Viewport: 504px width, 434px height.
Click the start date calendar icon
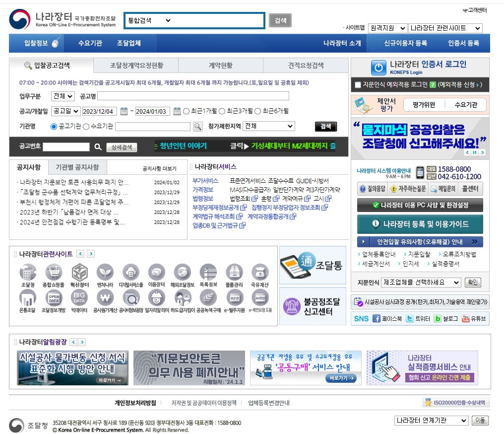pyautogui.click(x=124, y=111)
